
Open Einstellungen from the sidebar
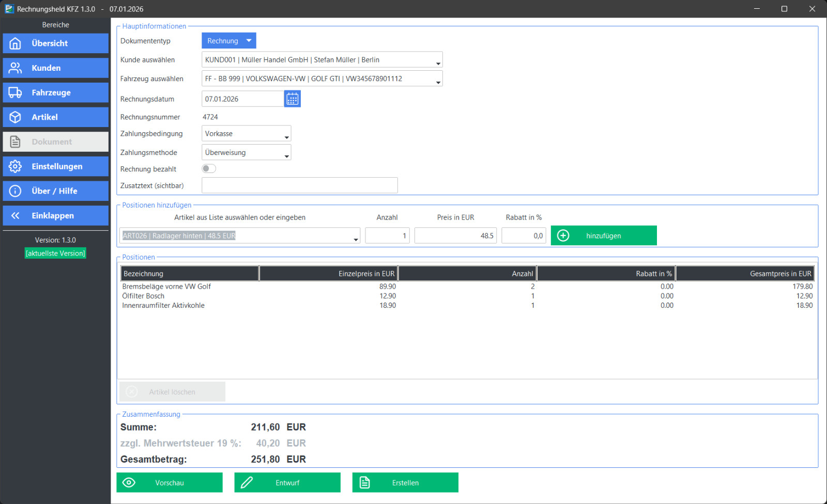click(56, 166)
